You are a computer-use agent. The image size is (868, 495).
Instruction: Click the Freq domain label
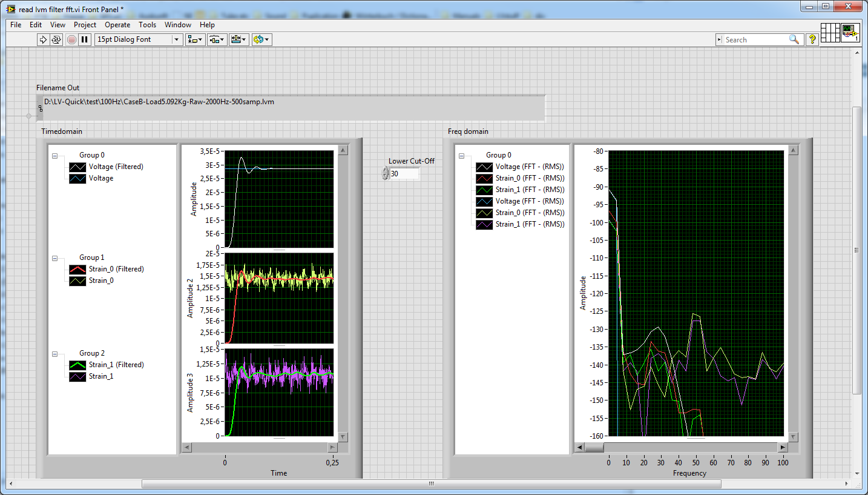coord(468,131)
